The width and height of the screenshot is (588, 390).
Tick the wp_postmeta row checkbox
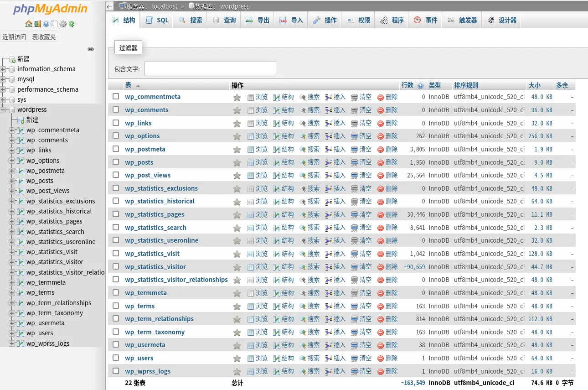116,149
